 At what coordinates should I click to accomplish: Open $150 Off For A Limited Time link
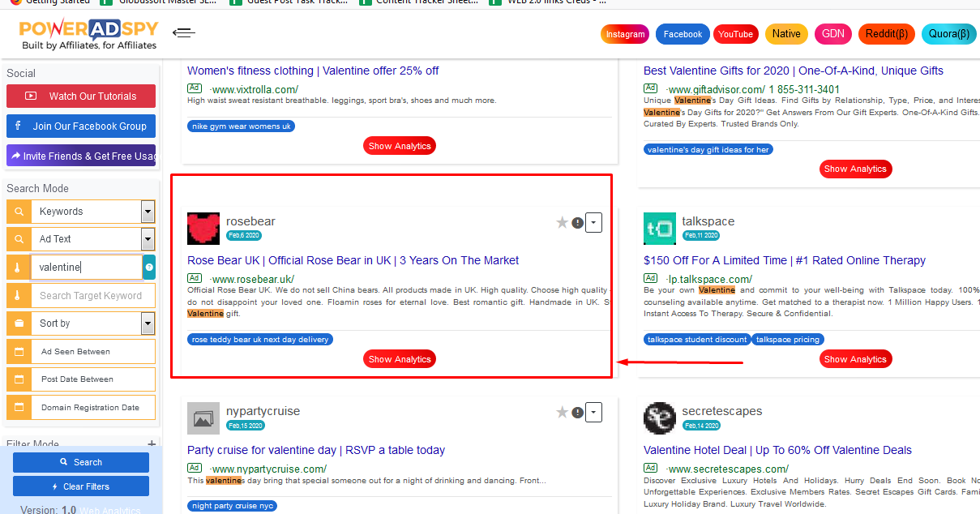tap(785, 260)
